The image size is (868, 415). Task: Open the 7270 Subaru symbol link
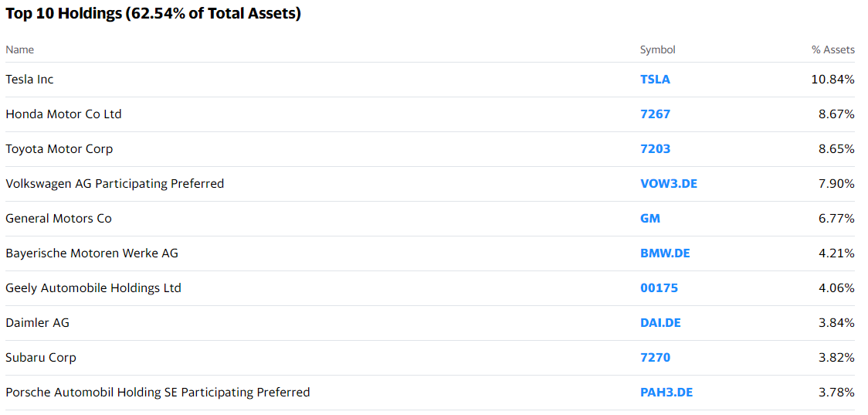click(655, 357)
